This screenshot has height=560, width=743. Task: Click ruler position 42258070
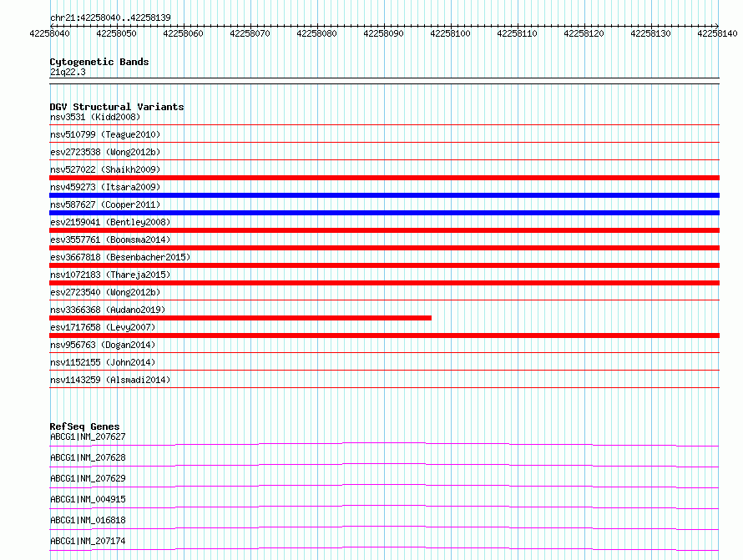(x=250, y=33)
